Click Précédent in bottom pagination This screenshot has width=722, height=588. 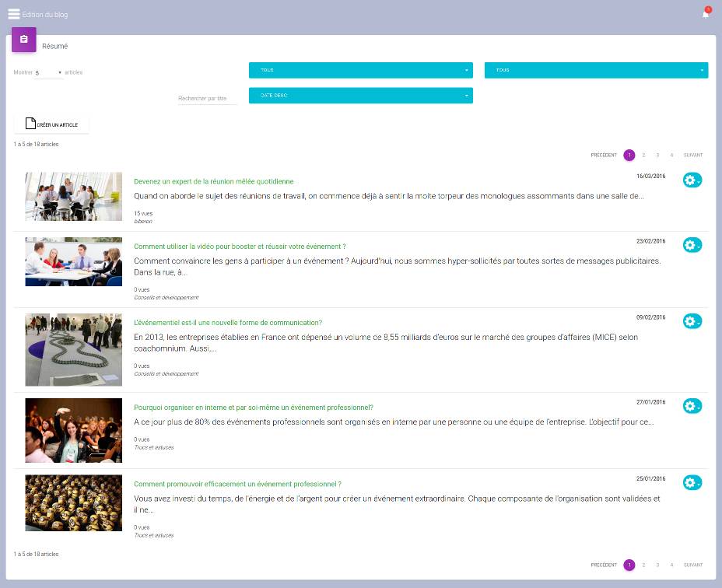(x=604, y=565)
